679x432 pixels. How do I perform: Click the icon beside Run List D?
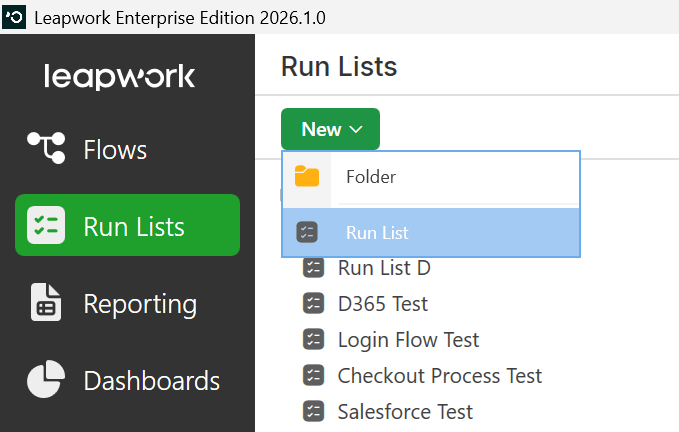314,268
